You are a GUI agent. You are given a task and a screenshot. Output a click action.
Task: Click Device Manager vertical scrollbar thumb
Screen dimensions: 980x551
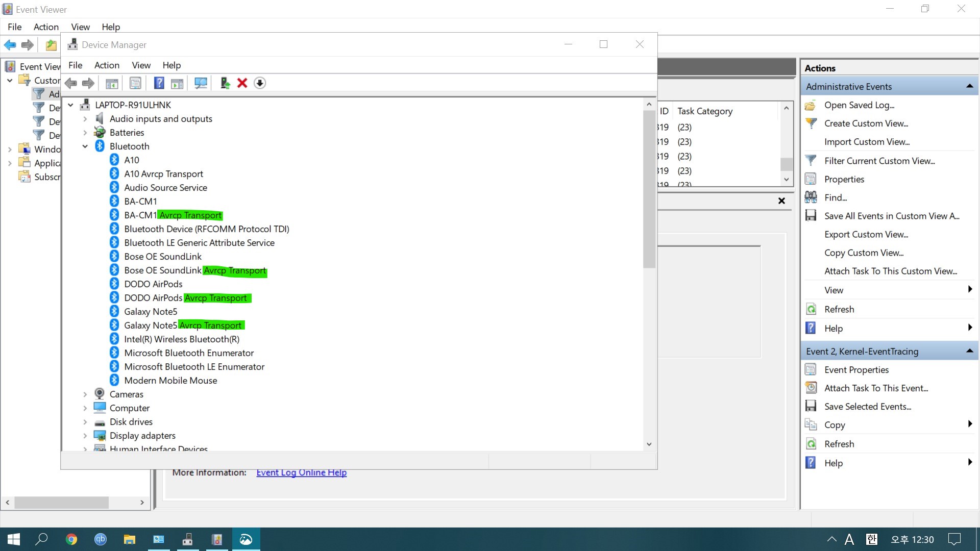649,189
